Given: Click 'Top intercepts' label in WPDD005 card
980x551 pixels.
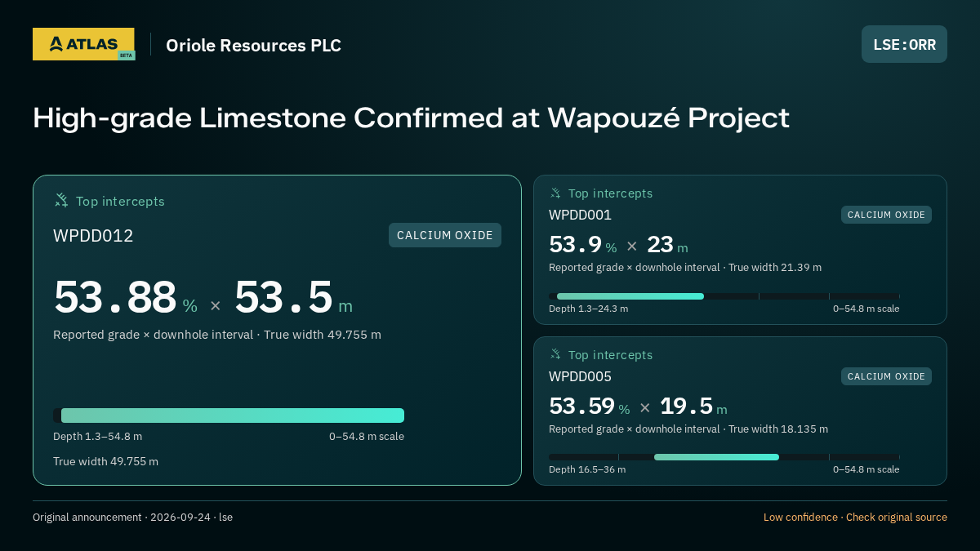Looking at the screenshot, I should pos(610,355).
